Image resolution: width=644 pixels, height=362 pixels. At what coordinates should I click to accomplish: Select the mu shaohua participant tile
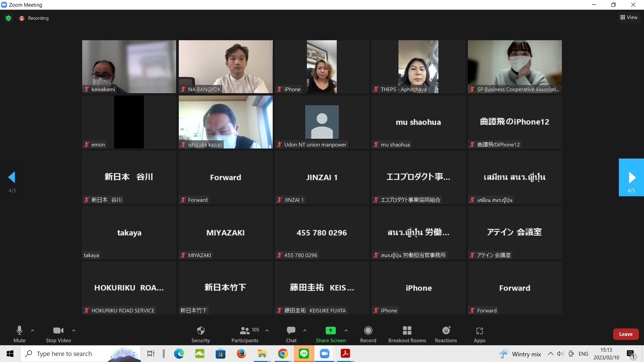coord(418,122)
